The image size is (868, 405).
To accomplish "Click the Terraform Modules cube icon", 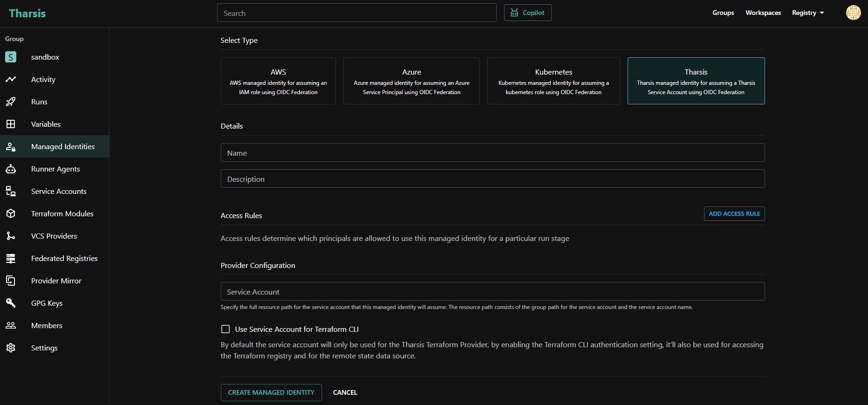I will point(11,213).
